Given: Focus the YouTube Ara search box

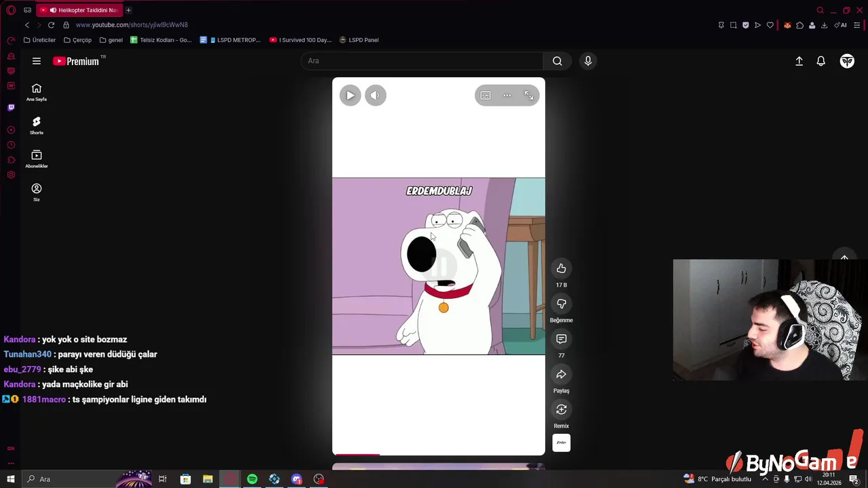Looking at the screenshot, I should (422, 61).
